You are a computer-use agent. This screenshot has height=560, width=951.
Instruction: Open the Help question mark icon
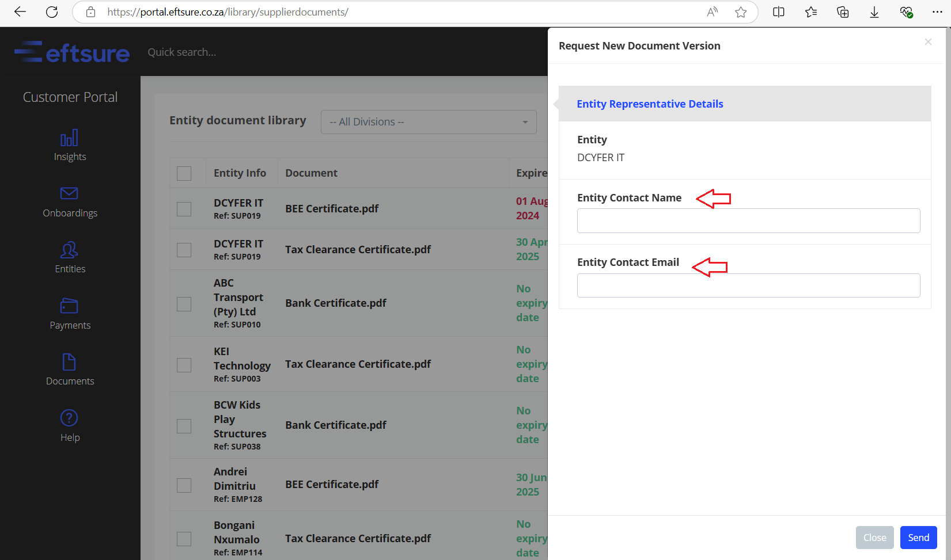click(69, 418)
